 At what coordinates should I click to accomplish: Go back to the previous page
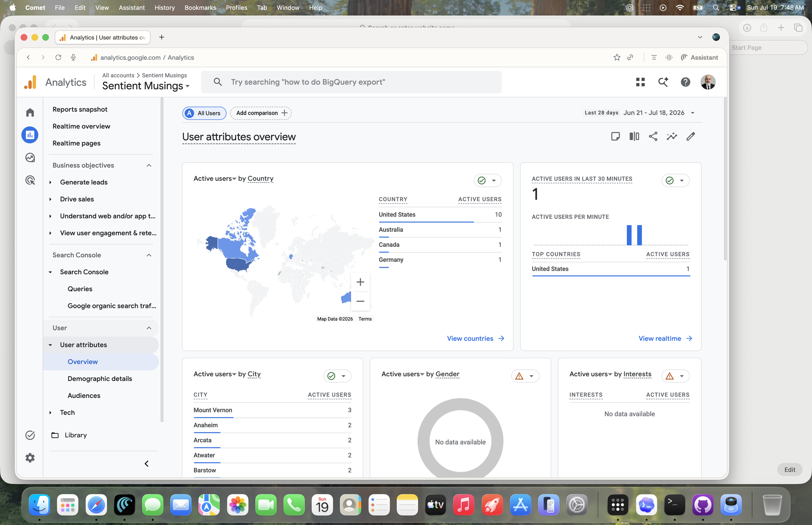[x=28, y=58]
